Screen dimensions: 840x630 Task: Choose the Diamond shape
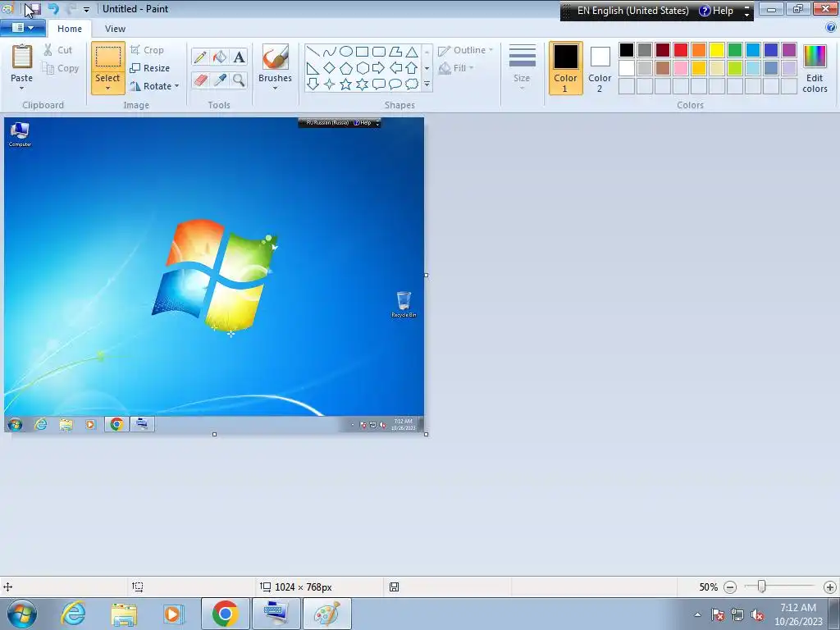click(330, 68)
